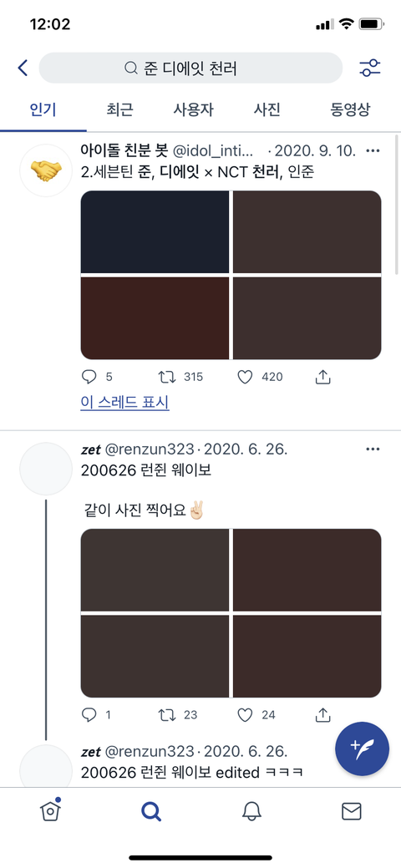Share zet's tweet using share icon
Viewport: 401px width, 868px height.
point(323,715)
